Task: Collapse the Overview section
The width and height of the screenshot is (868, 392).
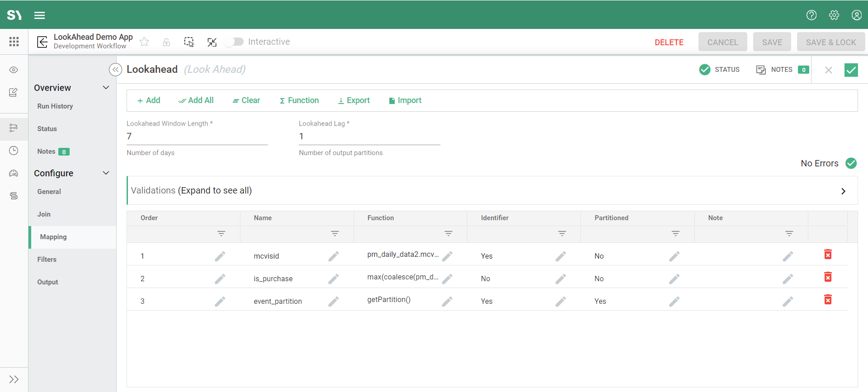Action: (x=106, y=88)
